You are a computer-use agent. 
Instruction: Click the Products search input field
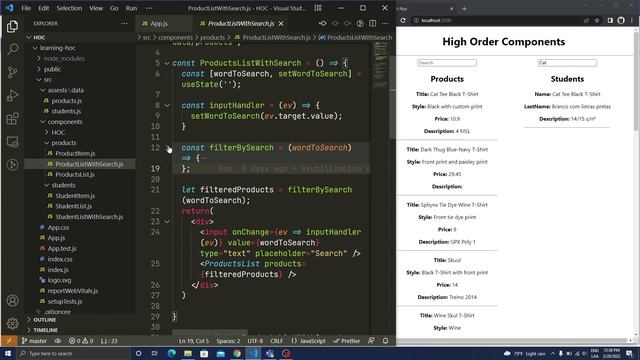(x=447, y=63)
